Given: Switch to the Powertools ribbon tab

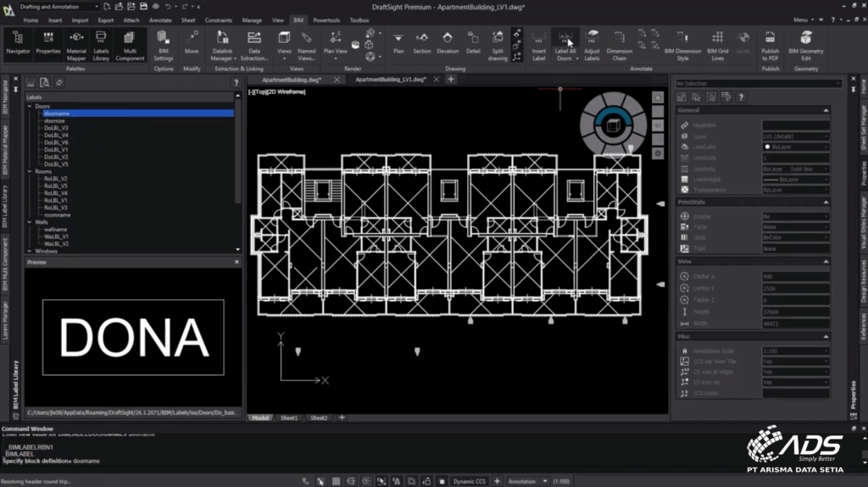Looking at the screenshot, I should [326, 20].
